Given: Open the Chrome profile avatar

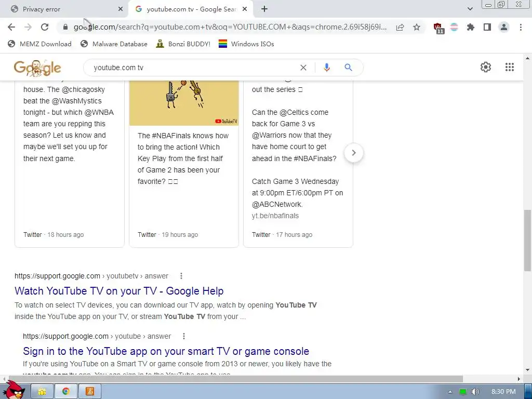Looking at the screenshot, I should (x=504, y=27).
